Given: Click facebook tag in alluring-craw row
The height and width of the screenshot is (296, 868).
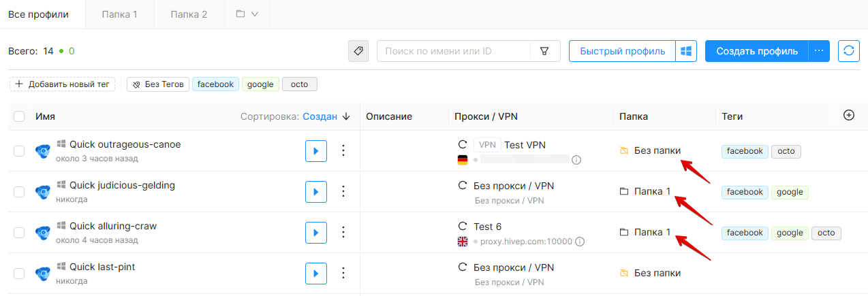Looking at the screenshot, I should [745, 233].
